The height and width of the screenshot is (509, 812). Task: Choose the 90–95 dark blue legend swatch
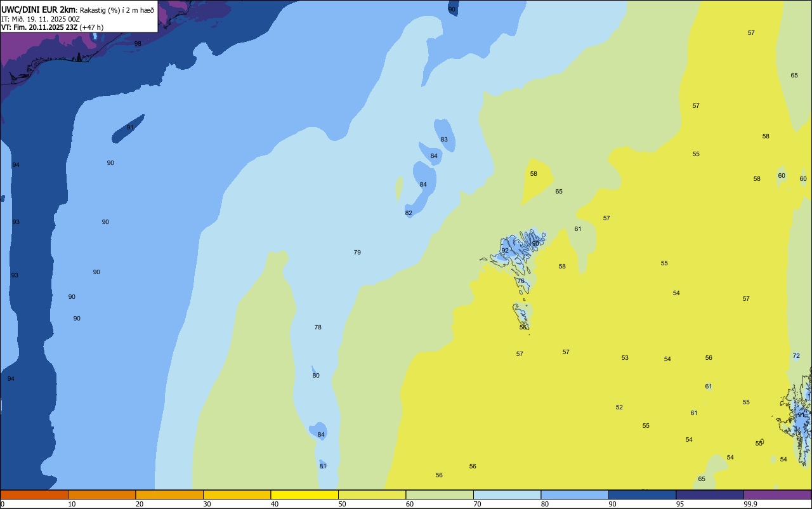pyautogui.click(x=642, y=494)
